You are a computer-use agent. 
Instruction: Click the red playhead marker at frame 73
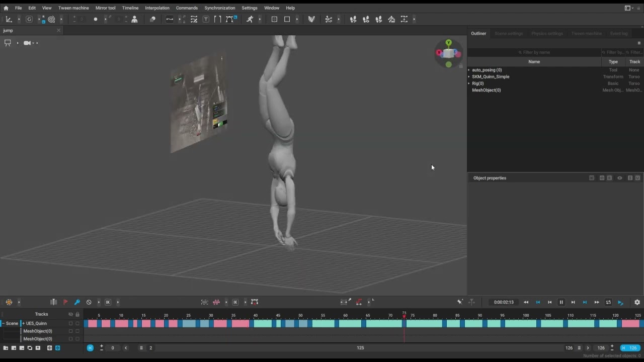click(x=404, y=315)
